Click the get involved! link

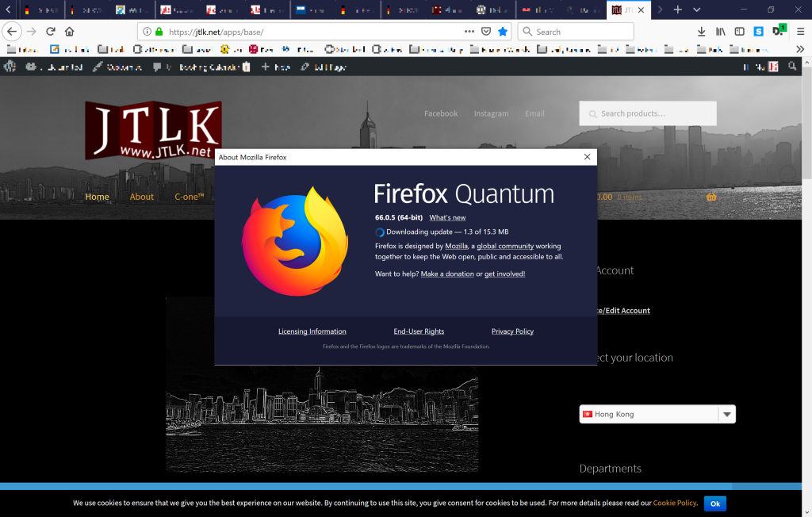click(504, 274)
